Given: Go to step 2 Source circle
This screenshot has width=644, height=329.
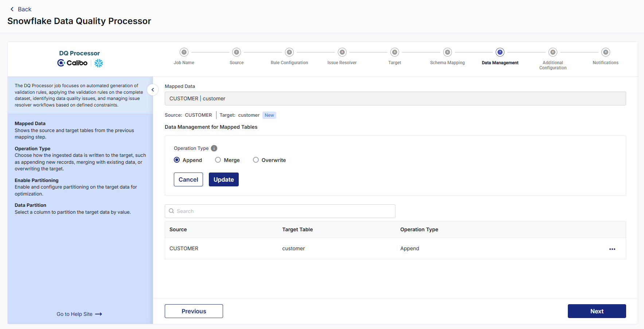Looking at the screenshot, I should (237, 52).
